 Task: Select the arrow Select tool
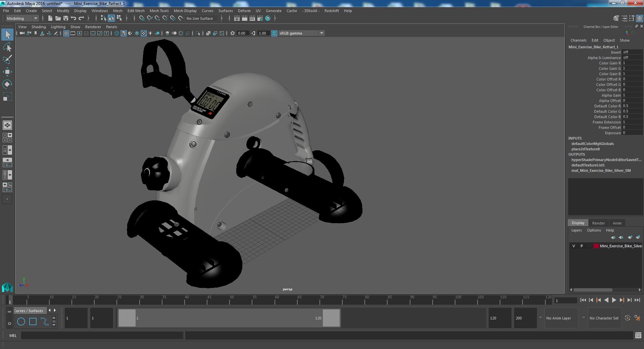click(7, 35)
